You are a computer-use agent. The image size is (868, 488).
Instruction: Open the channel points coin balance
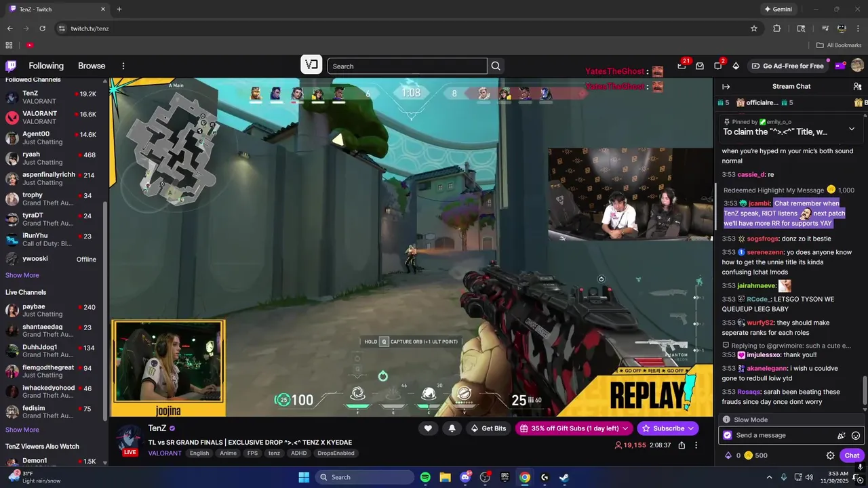pos(755,455)
